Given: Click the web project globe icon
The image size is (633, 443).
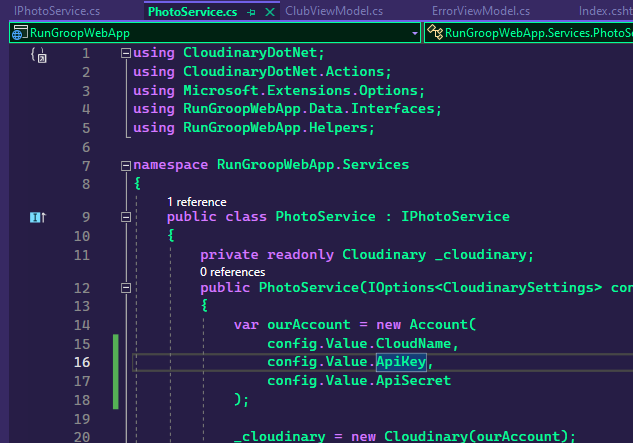Looking at the screenshot, I should (19, 33).
